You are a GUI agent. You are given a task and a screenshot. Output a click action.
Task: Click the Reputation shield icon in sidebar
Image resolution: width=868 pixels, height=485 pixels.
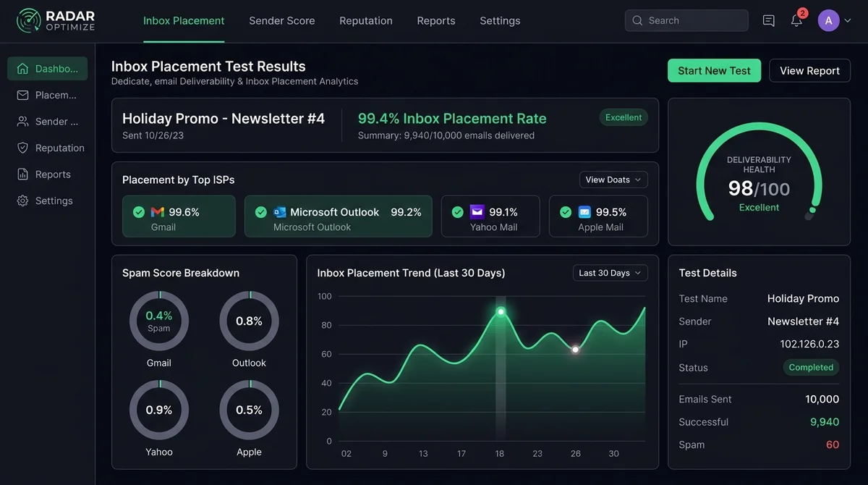point(22,148)
